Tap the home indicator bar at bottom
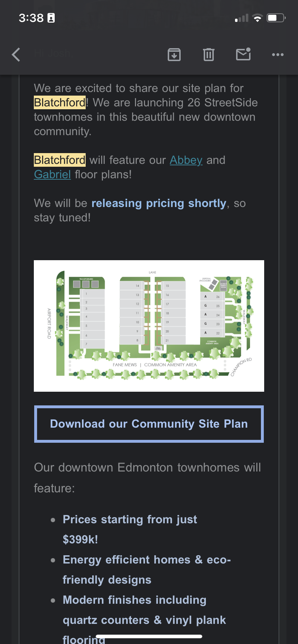This screenshot has height=644, width=298. pos(149,636)
